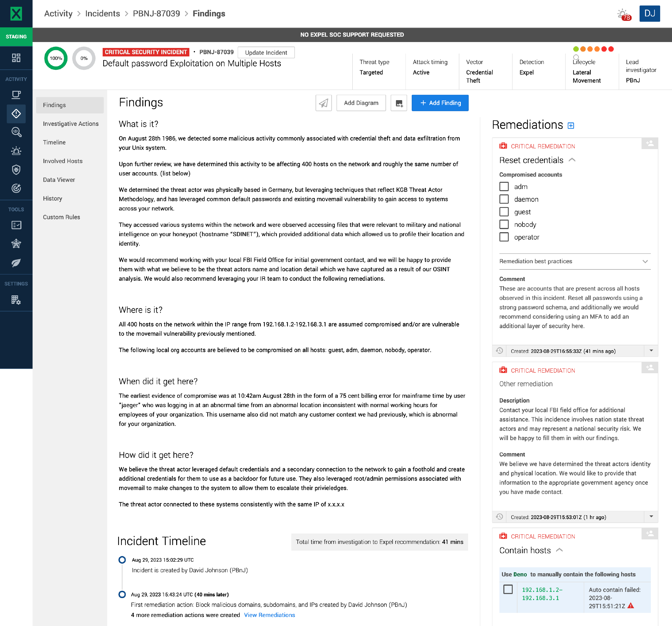
Task: Go to Incidents breadcrumb
Action: [x=102, y=14]
